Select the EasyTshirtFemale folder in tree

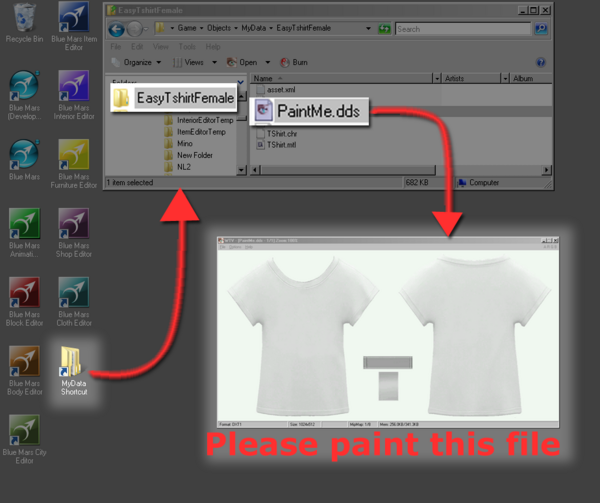174,98
